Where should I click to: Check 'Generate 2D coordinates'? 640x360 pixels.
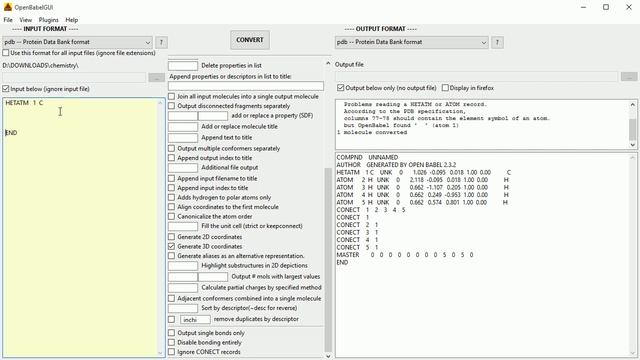click(171, 237)
